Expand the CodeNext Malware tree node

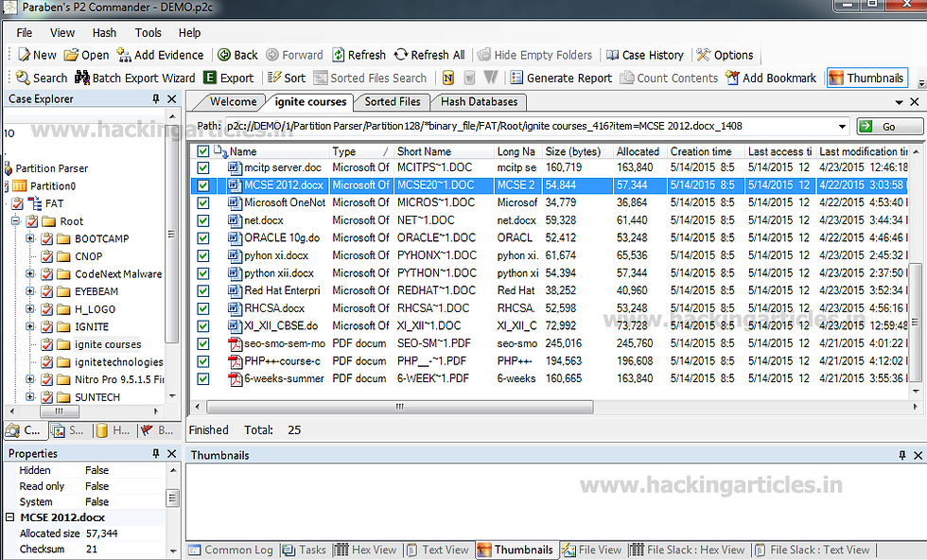click(x=30, y=273)
